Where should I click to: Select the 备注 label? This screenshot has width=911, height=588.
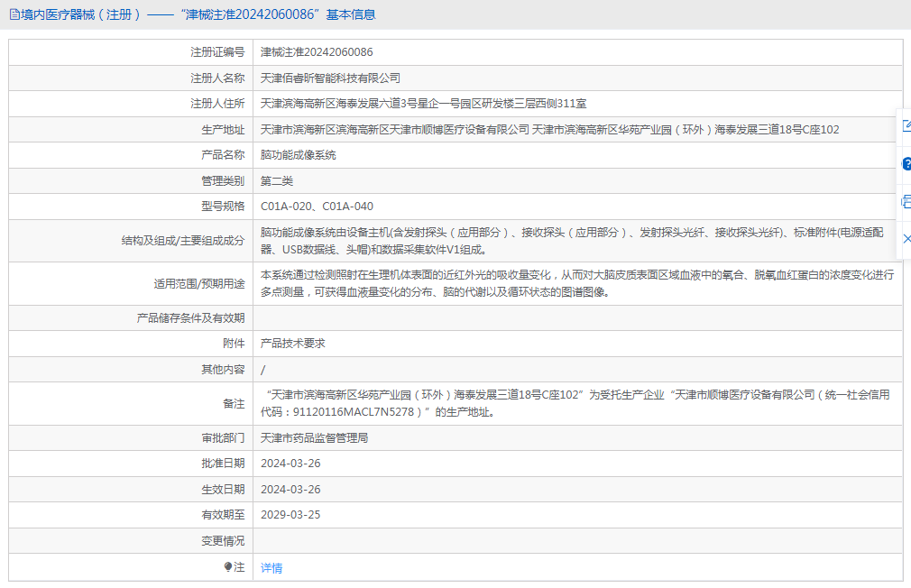(234, 403)
